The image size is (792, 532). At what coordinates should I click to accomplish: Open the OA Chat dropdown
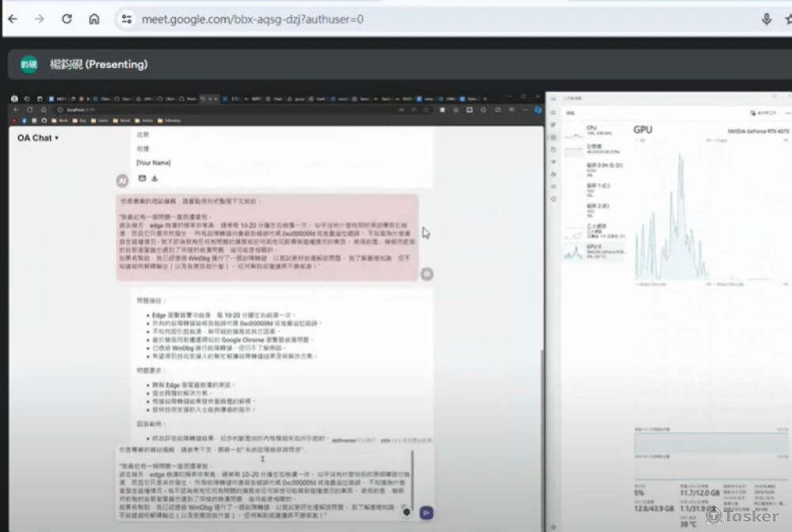38,138
